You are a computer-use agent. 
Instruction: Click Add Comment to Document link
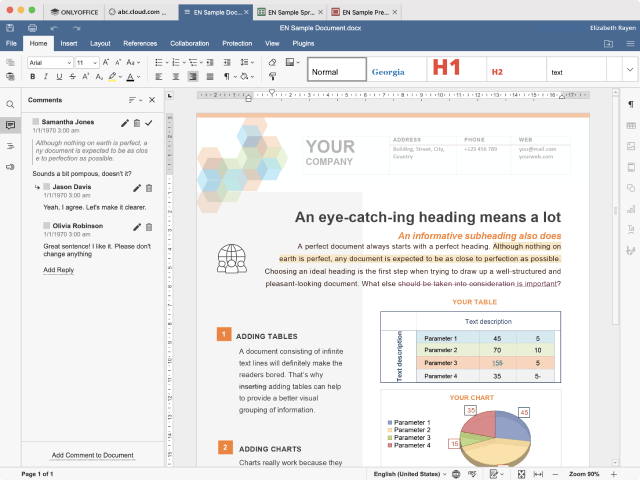pos(92,455)
